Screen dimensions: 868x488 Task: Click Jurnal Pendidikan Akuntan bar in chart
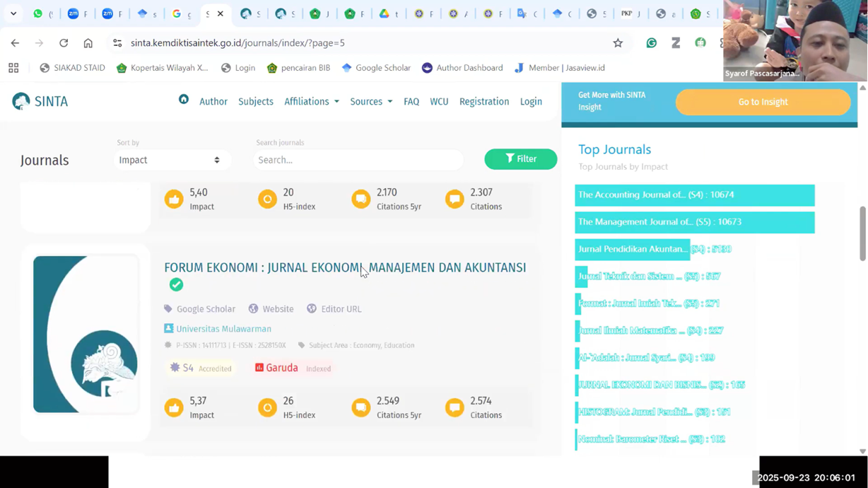633,249
